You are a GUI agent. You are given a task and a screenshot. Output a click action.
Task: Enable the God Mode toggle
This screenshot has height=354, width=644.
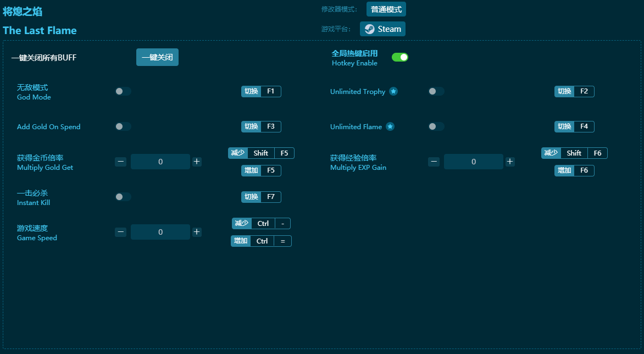[123, 91]
